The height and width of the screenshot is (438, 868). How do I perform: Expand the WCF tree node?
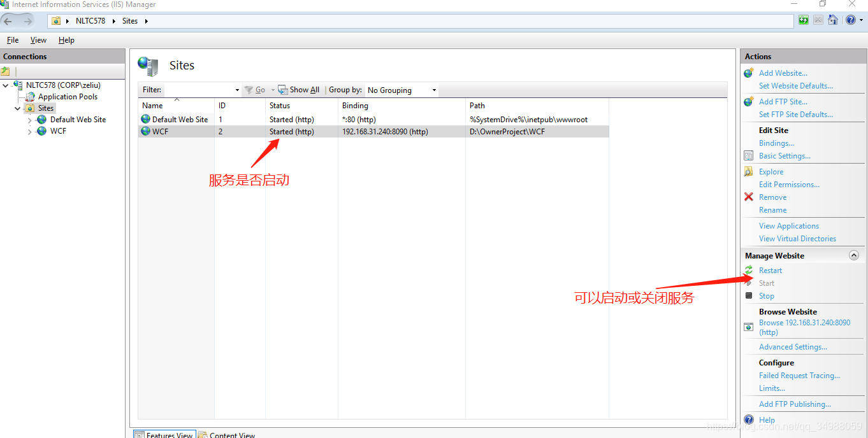tap(29, 132)
